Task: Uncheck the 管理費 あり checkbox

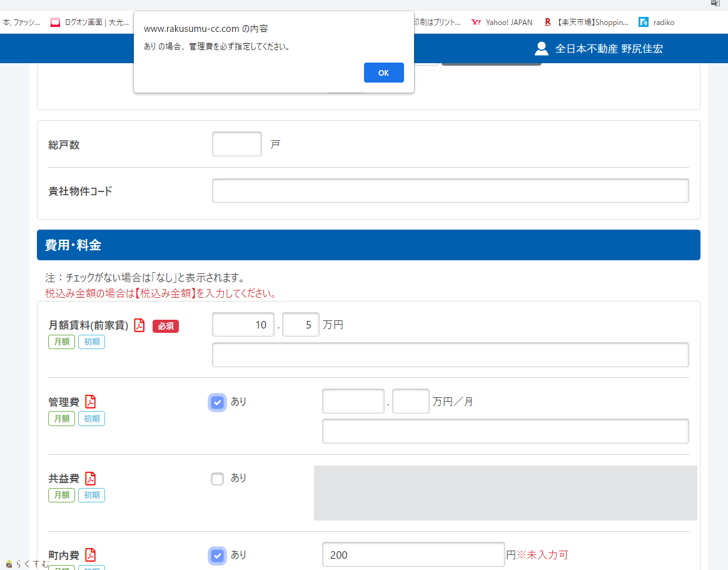Action: tap(217, 402)
